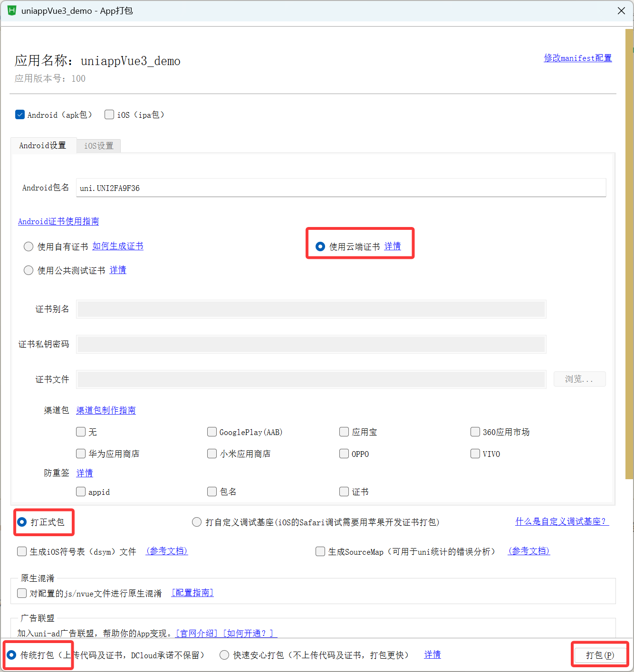This screenshot has height=672, width=634.
Task: Choose 打自定义调试基座 packaging mode
Action: point(197,521)
